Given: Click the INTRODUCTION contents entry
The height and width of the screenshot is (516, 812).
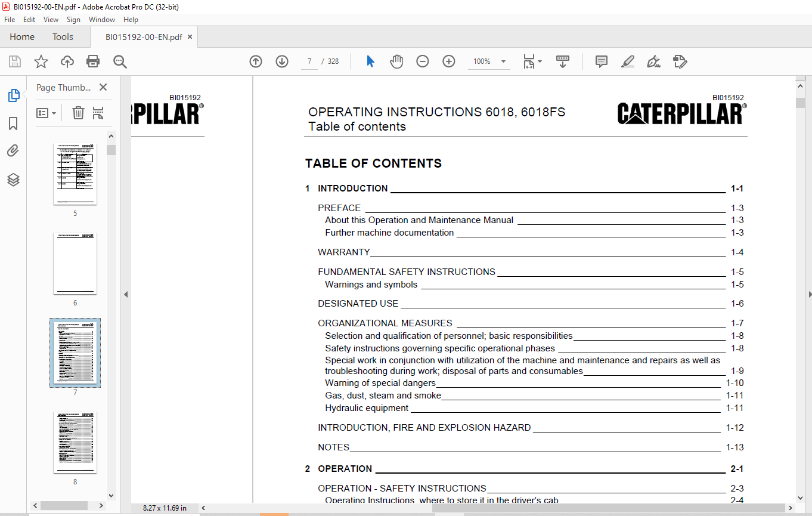Looking at the screenshot, I should [x=525, y=189].
